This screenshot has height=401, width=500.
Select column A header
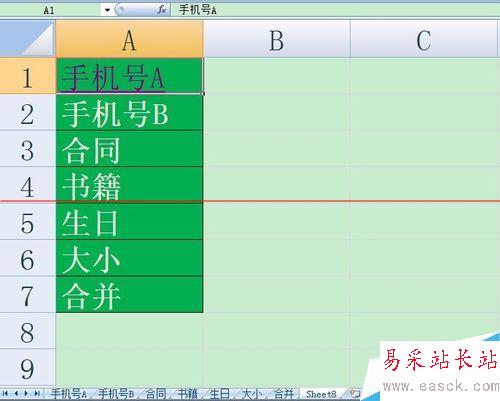[129, 40]
